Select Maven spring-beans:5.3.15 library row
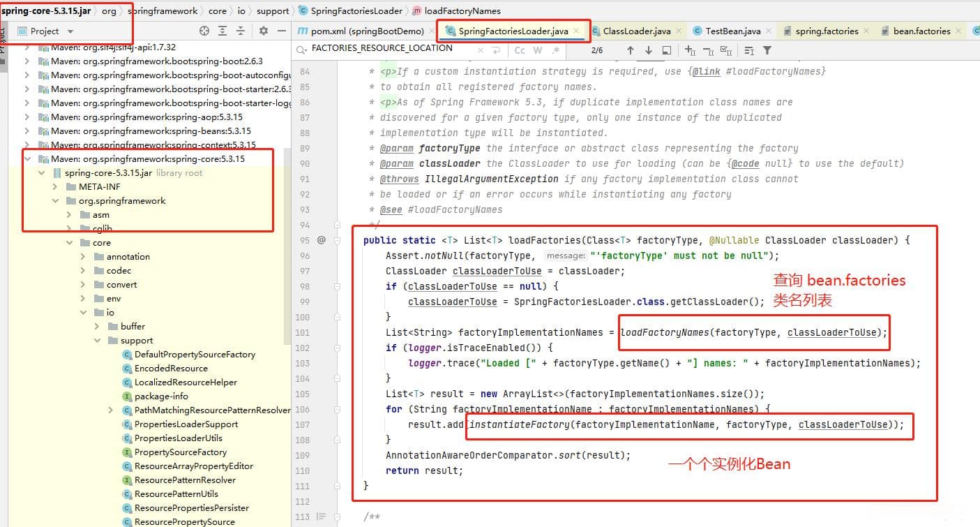Viewport: 980px width, 527px height. (144, 131)
